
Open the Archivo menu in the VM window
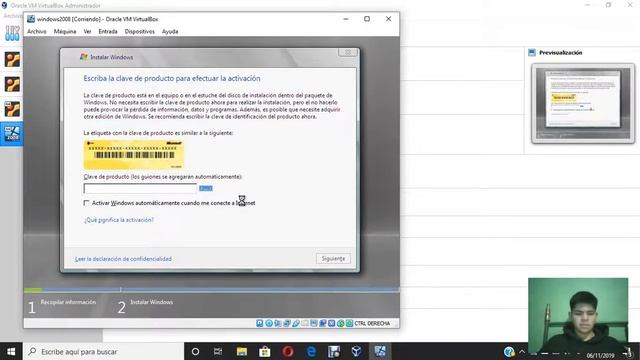37,31
